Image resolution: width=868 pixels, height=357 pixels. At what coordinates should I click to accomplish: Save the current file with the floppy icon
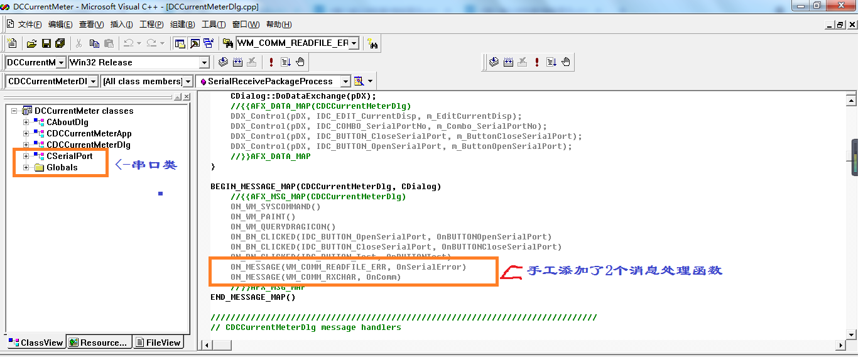[x=46, y=43]
